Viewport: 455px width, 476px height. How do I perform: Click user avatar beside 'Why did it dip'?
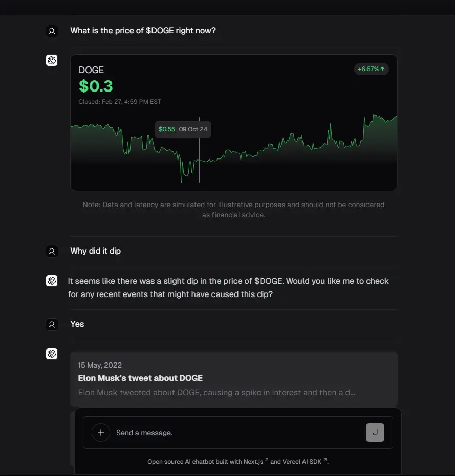(x=52, y=251)
